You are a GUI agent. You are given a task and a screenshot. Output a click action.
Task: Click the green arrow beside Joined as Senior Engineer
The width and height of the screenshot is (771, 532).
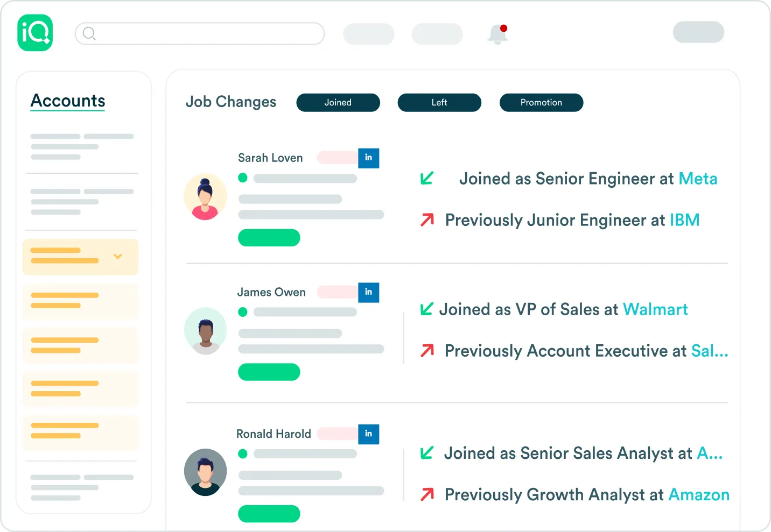pyautogui.click(x=427, y=178)
